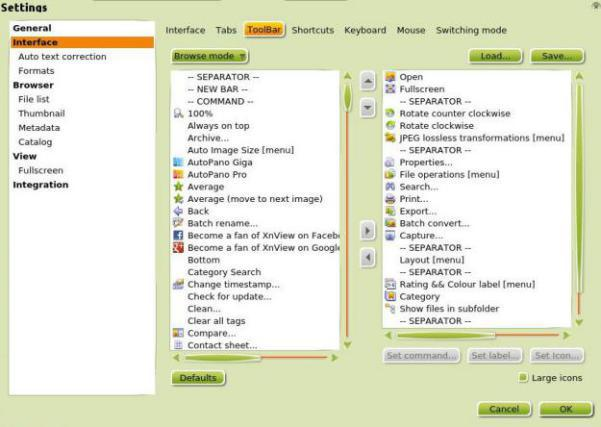
Task: Click the Category icon in toolbar list
Action: [x=390, y=296]
